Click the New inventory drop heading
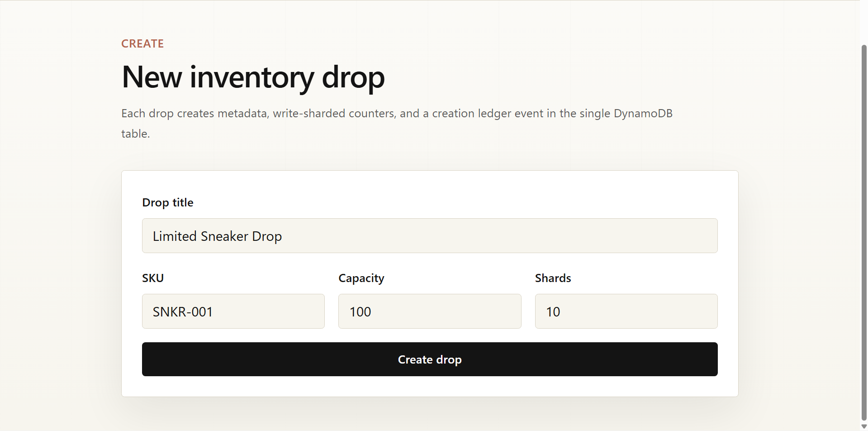Screen dimensions: 868x431 click(x=253, y=77)
